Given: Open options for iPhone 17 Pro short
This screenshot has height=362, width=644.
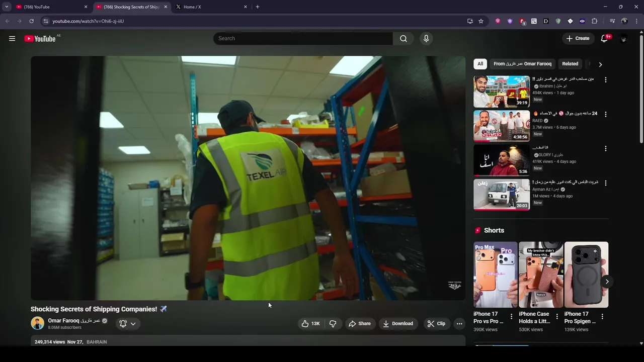Looking at the screenshot, I should point(512,317).
